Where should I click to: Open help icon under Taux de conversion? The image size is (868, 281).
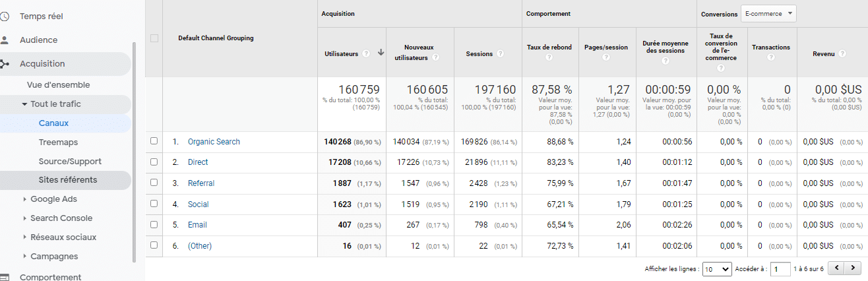(722, 67)
